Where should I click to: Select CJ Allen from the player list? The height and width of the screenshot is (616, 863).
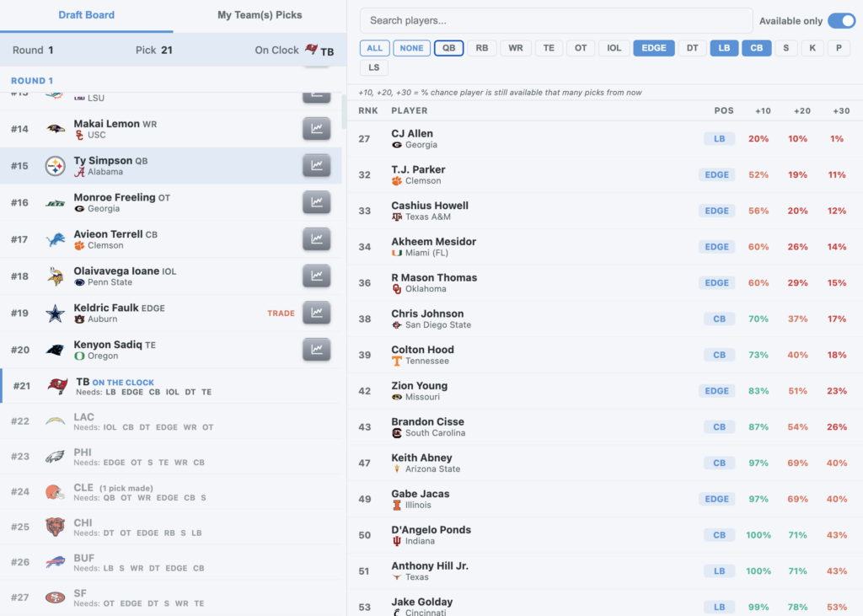pos(412,133)
